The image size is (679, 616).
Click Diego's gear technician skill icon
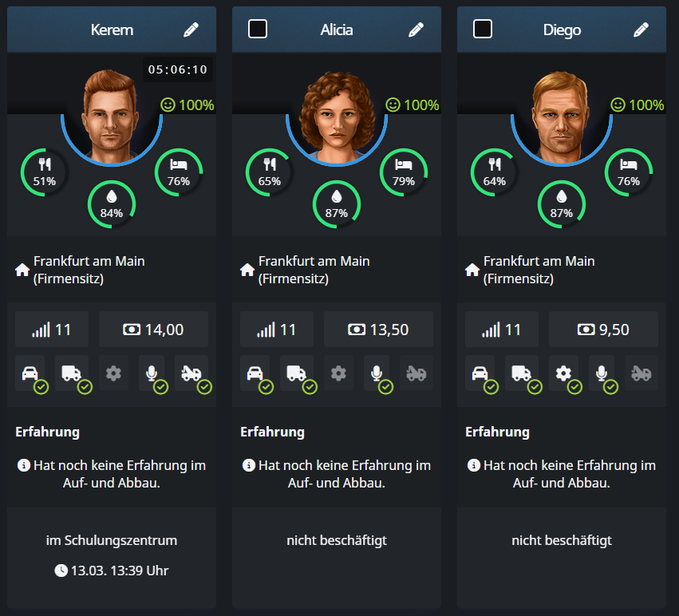click(563, 373)
